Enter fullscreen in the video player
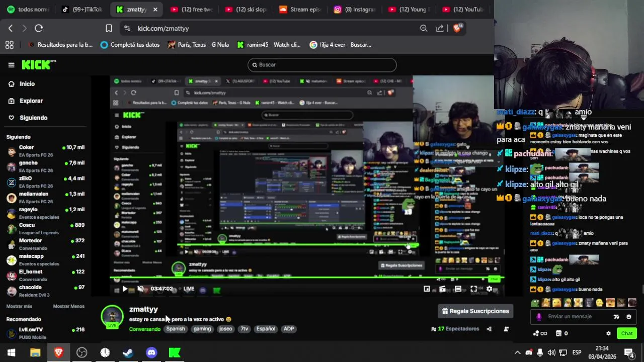Screen dimensions: 644x362 pyautogui.click(x=473, y=289)
